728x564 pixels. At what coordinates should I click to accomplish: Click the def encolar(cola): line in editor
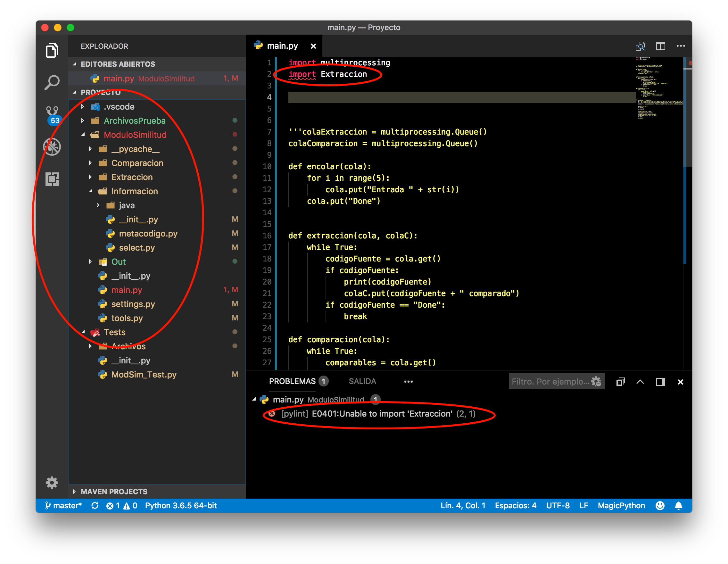[329, 166]
